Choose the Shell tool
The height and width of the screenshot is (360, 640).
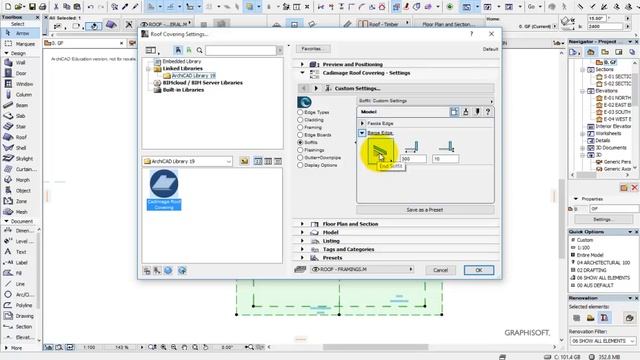coord(20,148)
